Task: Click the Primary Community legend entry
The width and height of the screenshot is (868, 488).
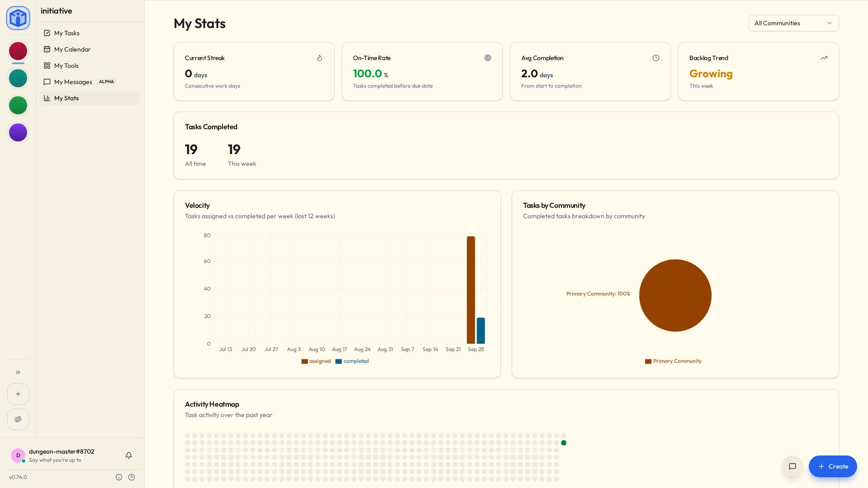Action: coord(673,361)
